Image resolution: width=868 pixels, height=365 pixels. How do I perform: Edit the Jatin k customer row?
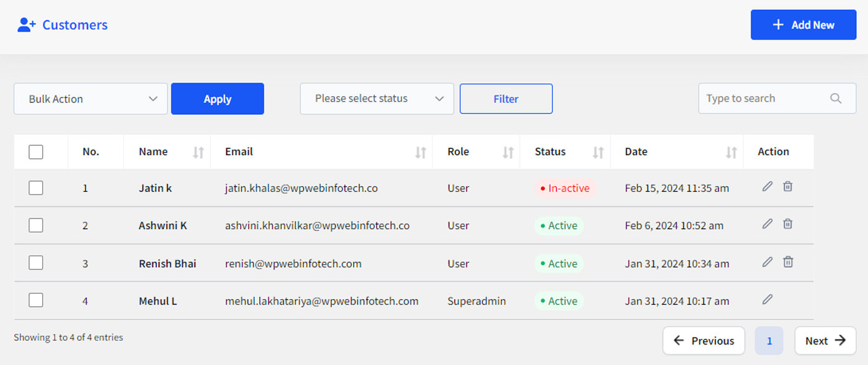tap(767, 186)
